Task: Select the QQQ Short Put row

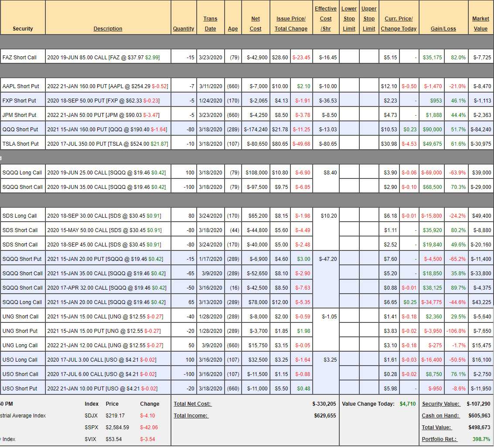Action: tap(20, 130)
